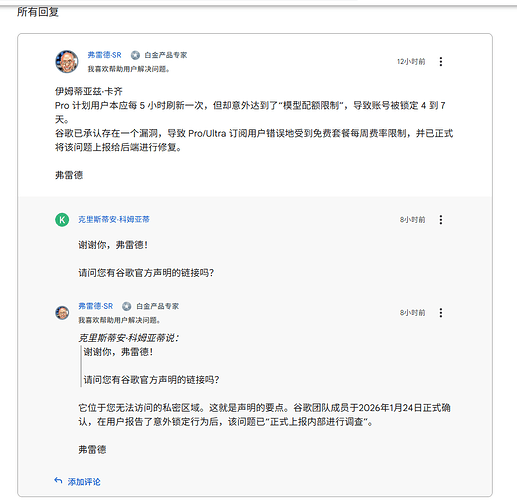Click the 伊姆蒂亚兹·卡齐 salutation text
This screenshot has width=517, height=500.
click(89, 91)
